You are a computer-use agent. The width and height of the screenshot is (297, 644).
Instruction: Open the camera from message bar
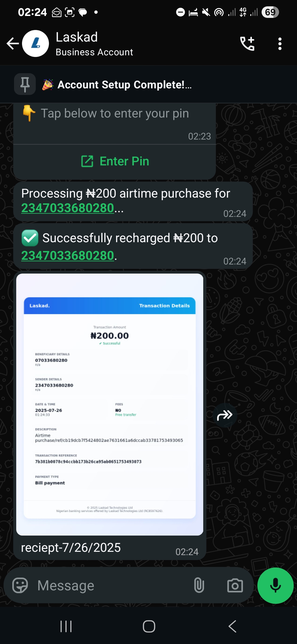click(x=235, y=585)
